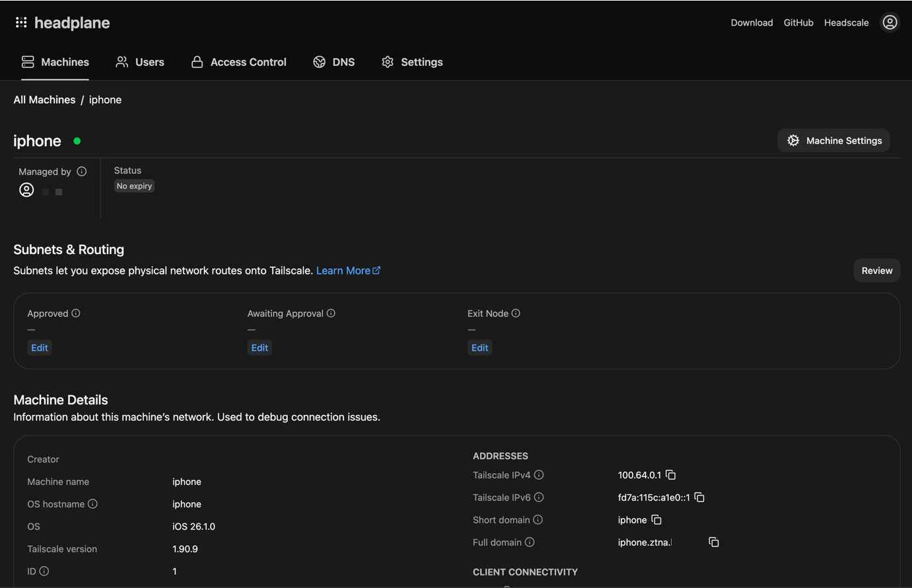The height and width of the screenshot is (588, 912).
Task: Click info icon next to Awaiting Approval
Action: (331, 313)
